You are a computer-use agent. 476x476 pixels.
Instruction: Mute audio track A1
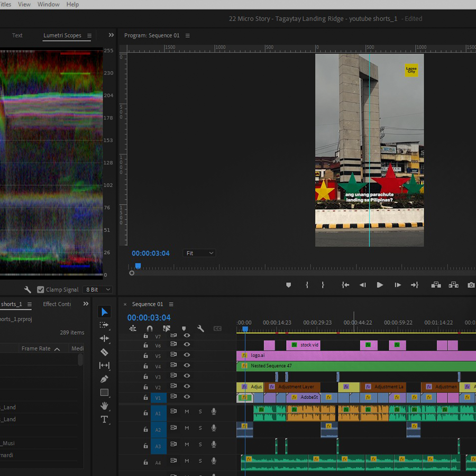click(187, 411)
